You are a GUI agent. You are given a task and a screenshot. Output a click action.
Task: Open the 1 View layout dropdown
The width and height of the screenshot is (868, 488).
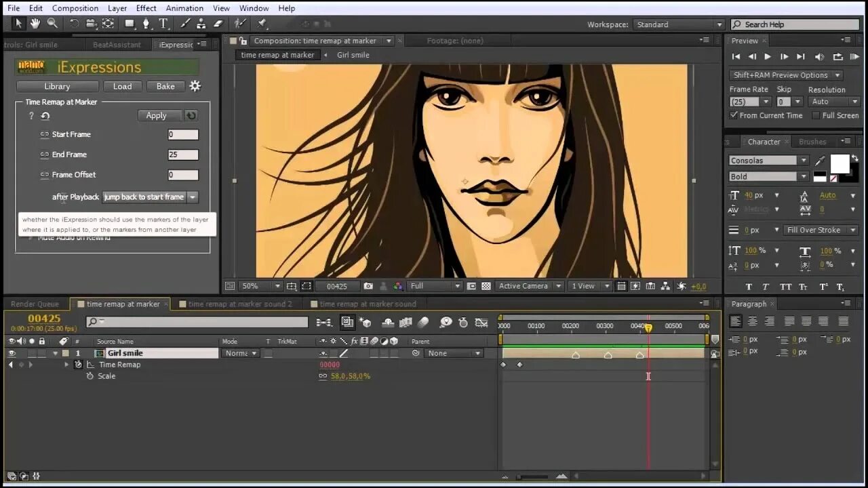pos(590,286)
